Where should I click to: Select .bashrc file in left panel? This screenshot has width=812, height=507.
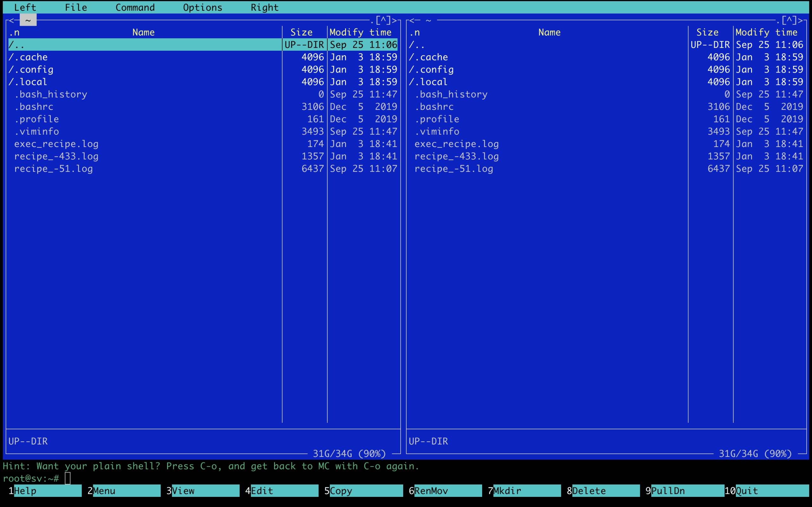click(x=34, y=107)
